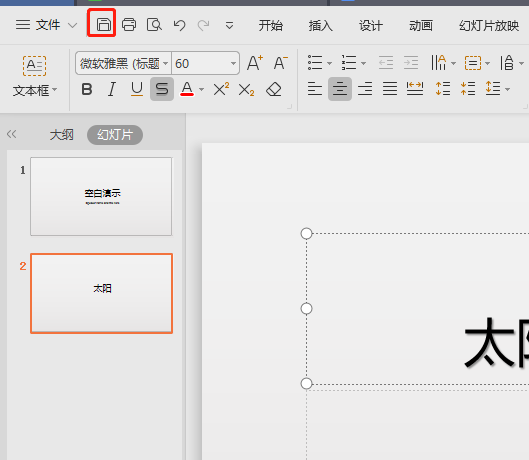This screenshot has width=529, height=460.
Task: Open bullet list dropdown arrow
Action: tap(330, 63)
